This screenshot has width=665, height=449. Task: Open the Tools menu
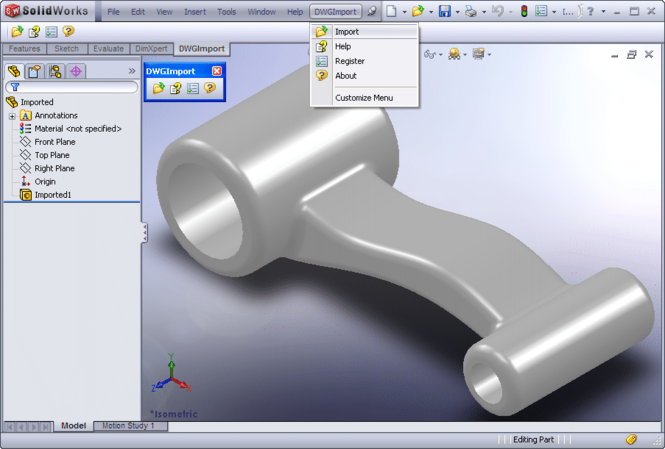(226, 12)
